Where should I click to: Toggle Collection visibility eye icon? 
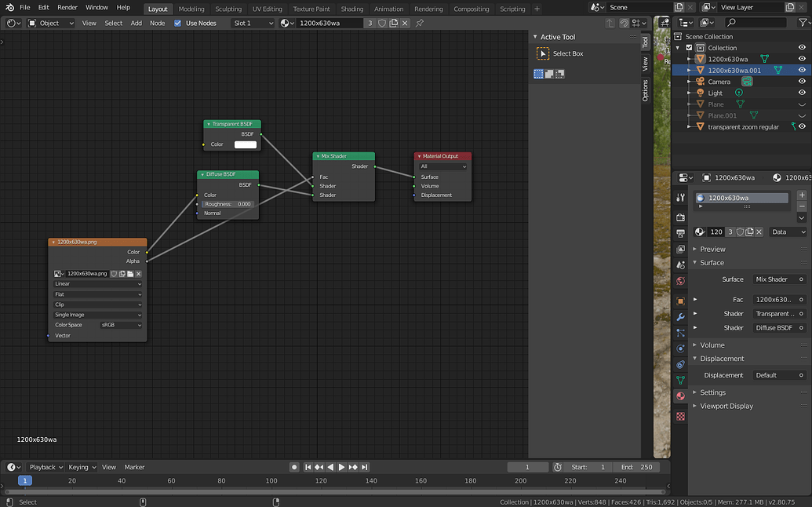(802, 48)
